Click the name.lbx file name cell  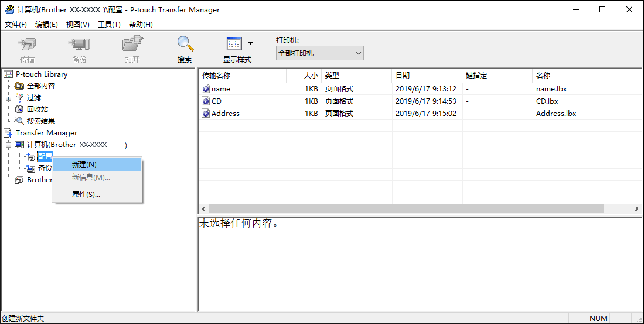[x=551, y=88]
